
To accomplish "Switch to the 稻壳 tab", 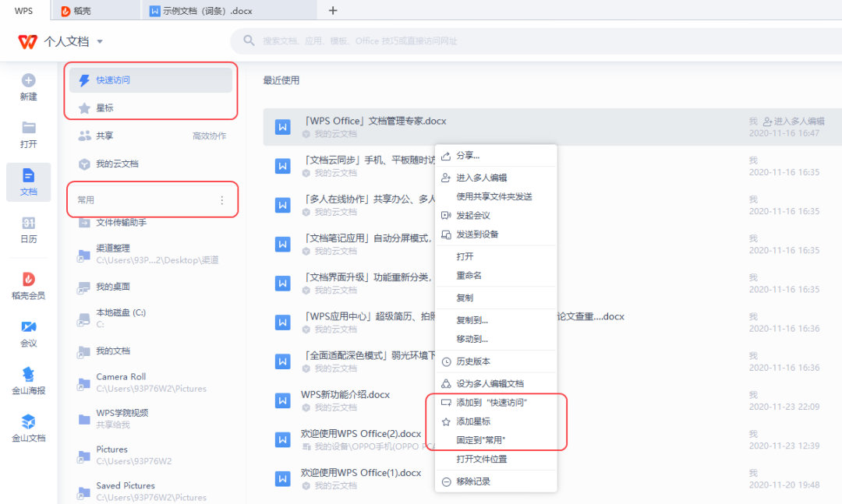I will [x=97, y=11].
